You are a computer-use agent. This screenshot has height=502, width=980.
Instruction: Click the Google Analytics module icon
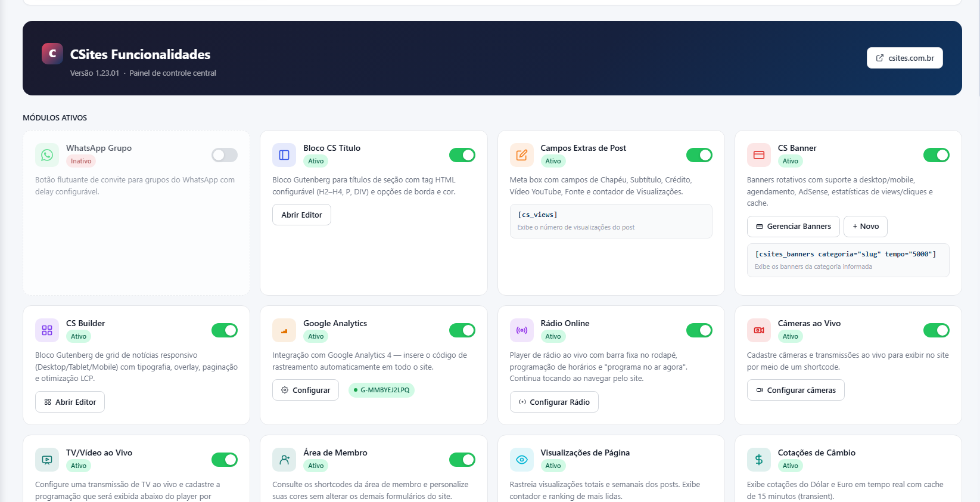point(284,330)
